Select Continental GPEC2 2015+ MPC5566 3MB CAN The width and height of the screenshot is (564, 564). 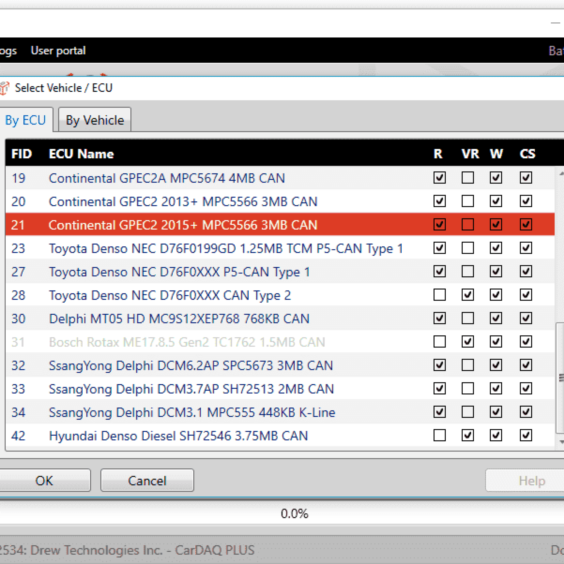pos(280,224)
